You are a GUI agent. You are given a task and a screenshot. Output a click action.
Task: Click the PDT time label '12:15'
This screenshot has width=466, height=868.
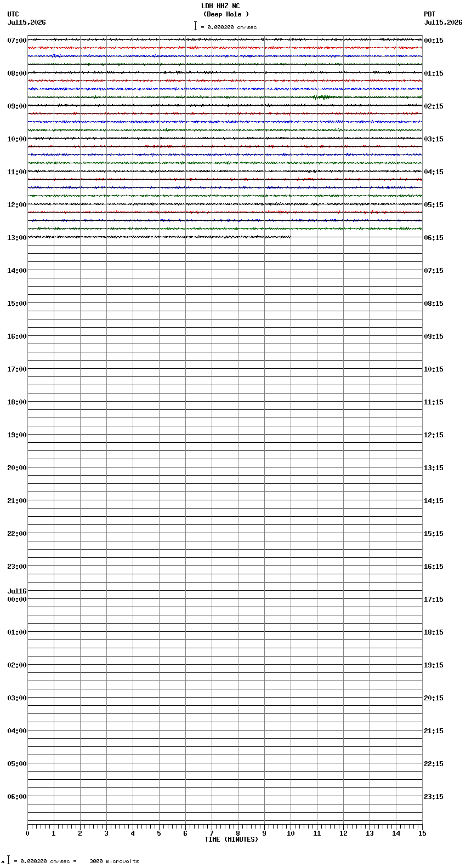[434, 435]
